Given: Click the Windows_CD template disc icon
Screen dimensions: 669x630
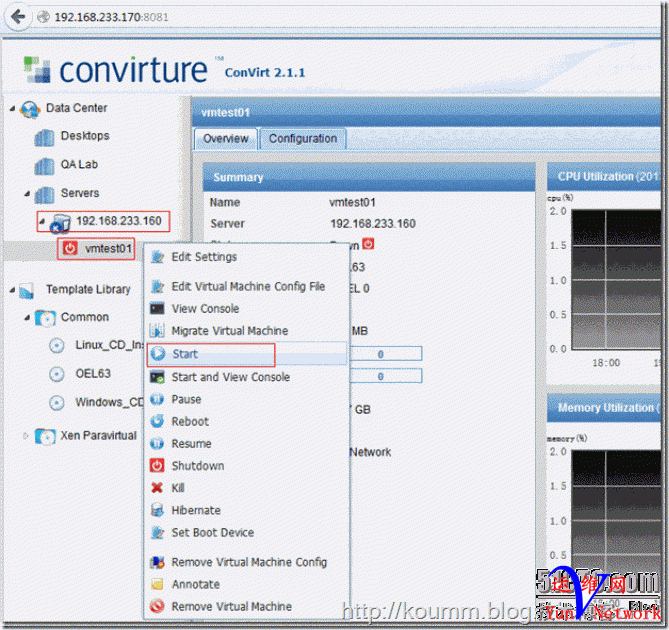Looking at the screenshot, I should click(x=57, y=403).
